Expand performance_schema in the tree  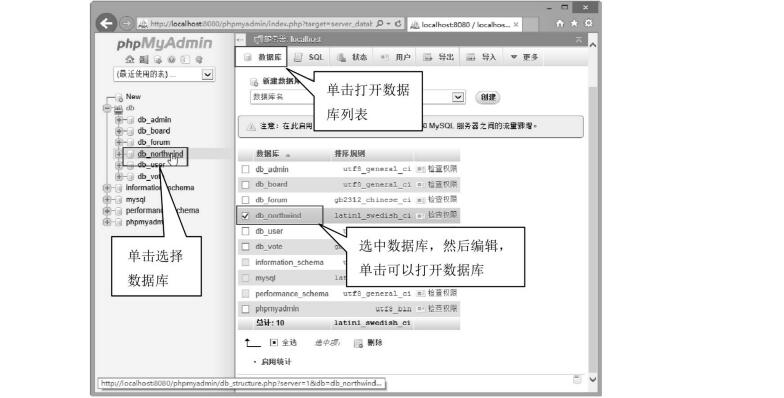107,210
